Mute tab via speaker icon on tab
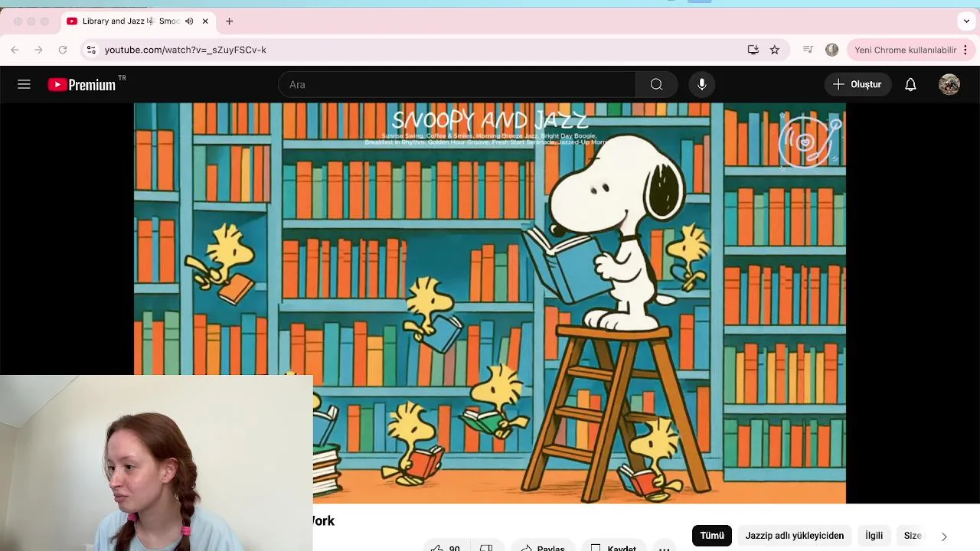This screenshot has height=551, width=980. [x=189, y=21]
